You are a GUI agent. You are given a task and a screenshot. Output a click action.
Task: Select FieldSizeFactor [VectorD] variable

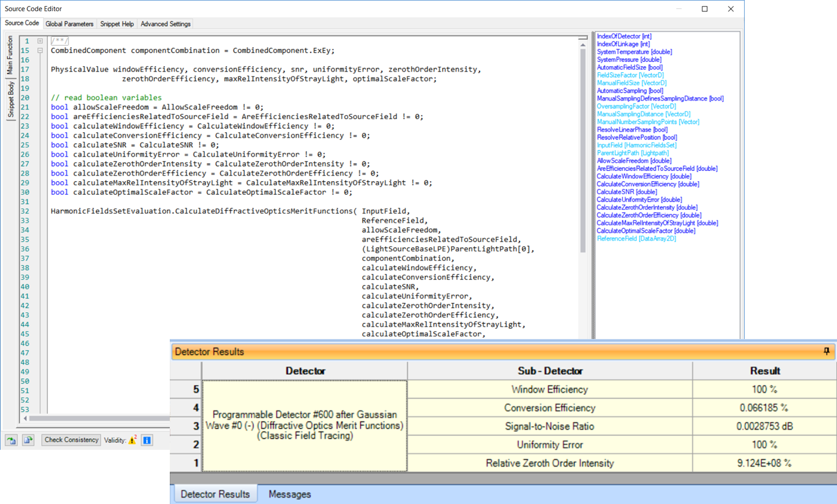click(630, 75)
